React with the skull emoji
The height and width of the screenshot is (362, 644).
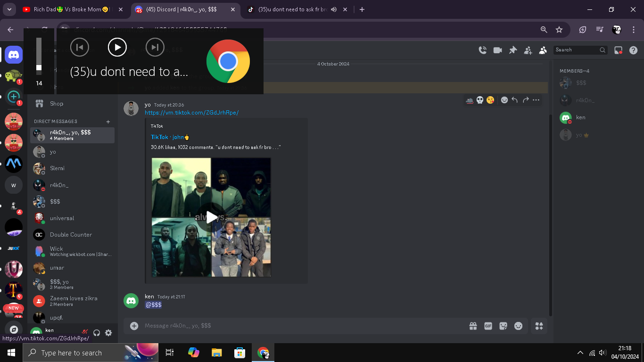(x=480, y=100)
